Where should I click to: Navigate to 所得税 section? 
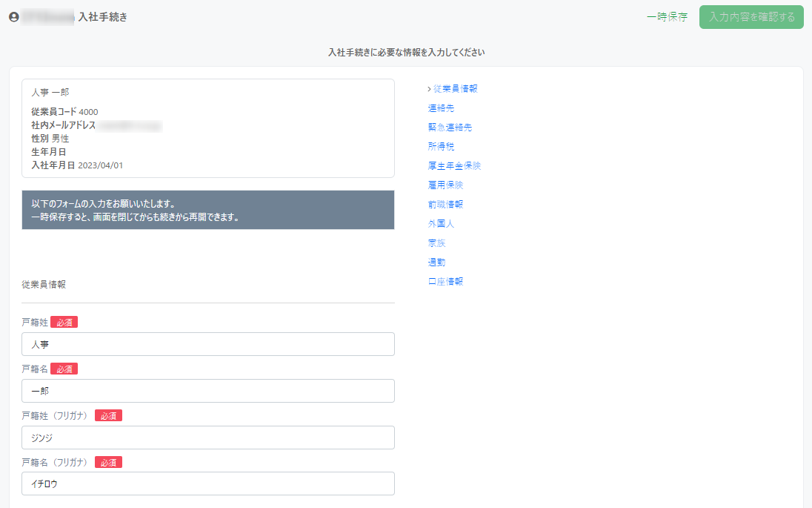point(442,146)
